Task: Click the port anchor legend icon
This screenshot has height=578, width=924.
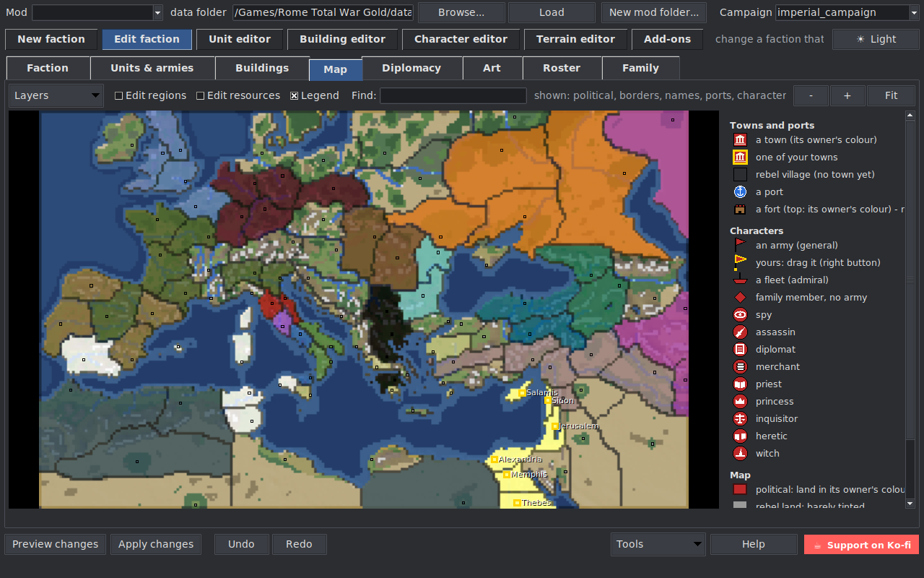Action: coord(740,192)
